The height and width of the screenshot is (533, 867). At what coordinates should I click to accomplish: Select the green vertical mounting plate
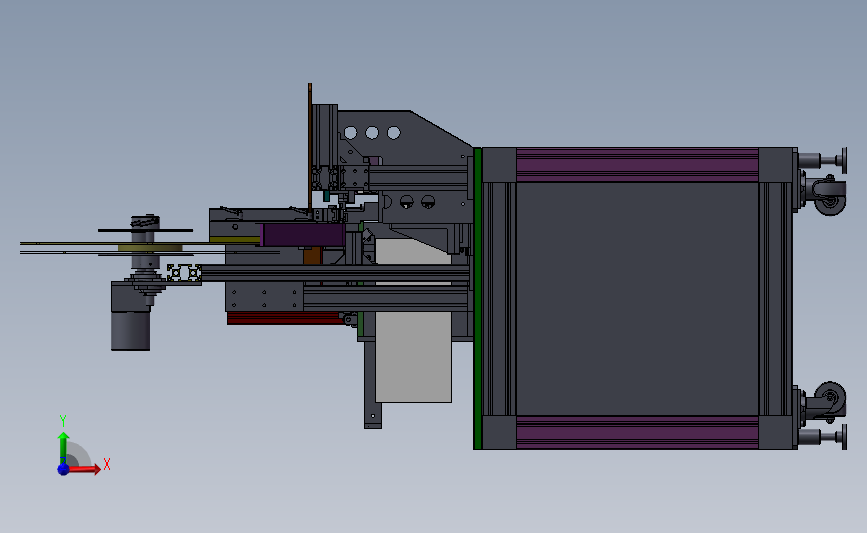tap(477, 299)
